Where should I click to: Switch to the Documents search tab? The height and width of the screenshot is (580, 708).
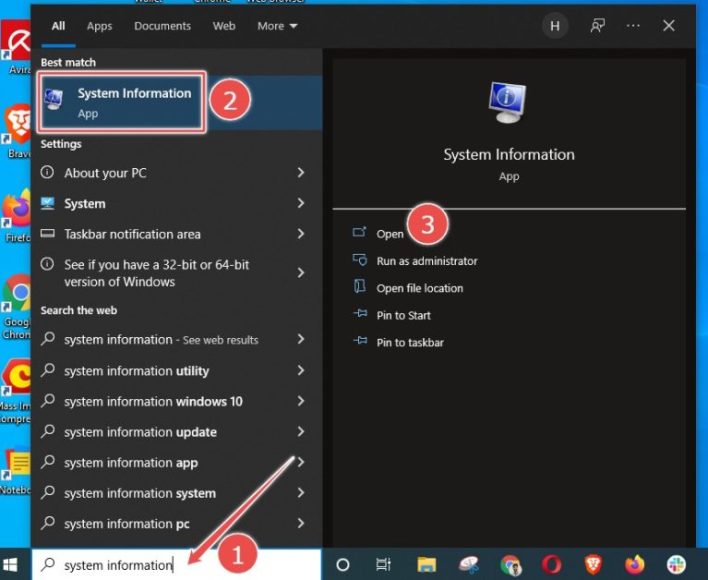tap(162, 26)
